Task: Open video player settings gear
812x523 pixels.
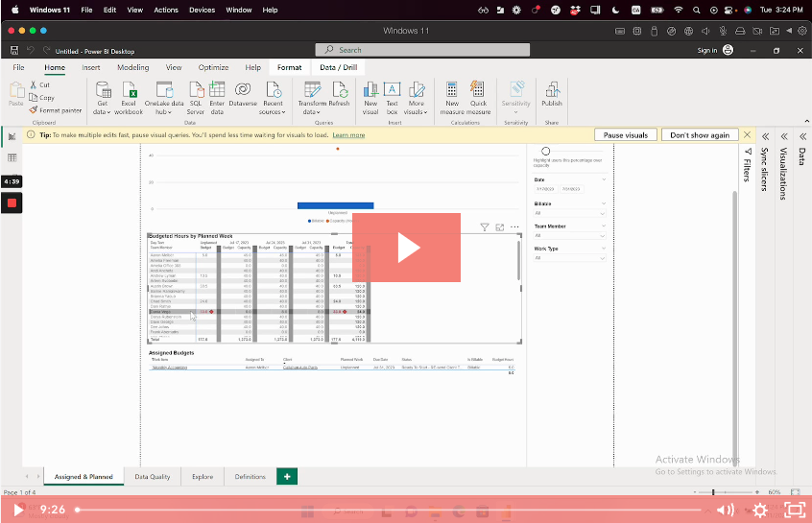Action: point(760,511)
